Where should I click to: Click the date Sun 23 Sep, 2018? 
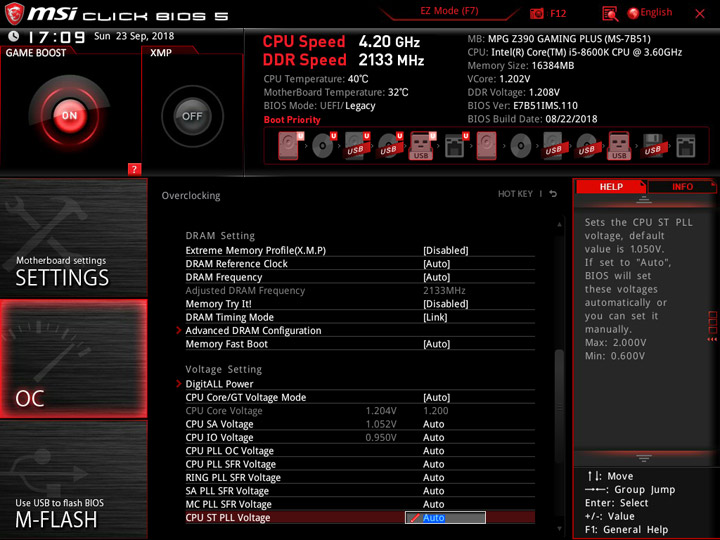(x=134, y=36)
